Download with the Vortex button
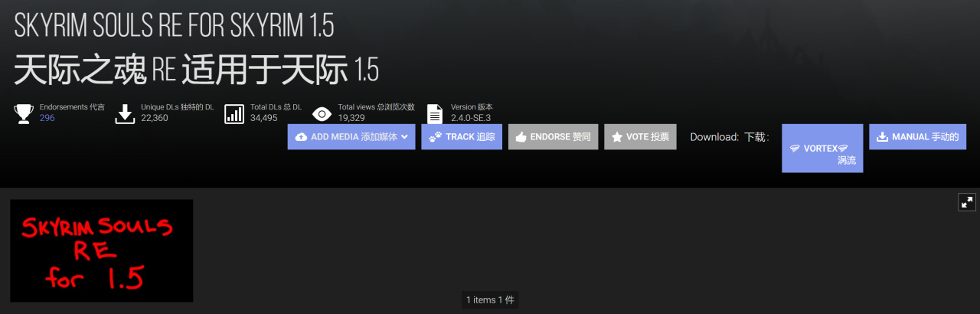The image size is (980, 314). [x=822, y=149]
